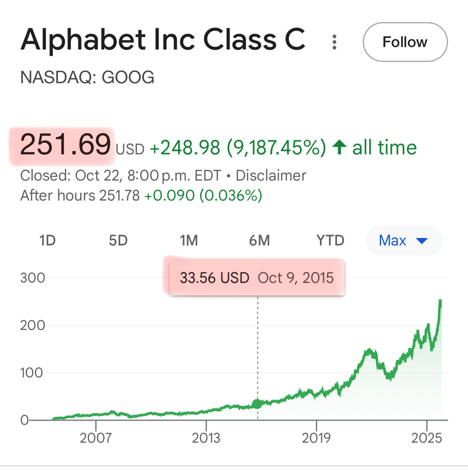Screen dimensions: 468x476
Task: Click the 251.69 current price
Action: (65, 145)
